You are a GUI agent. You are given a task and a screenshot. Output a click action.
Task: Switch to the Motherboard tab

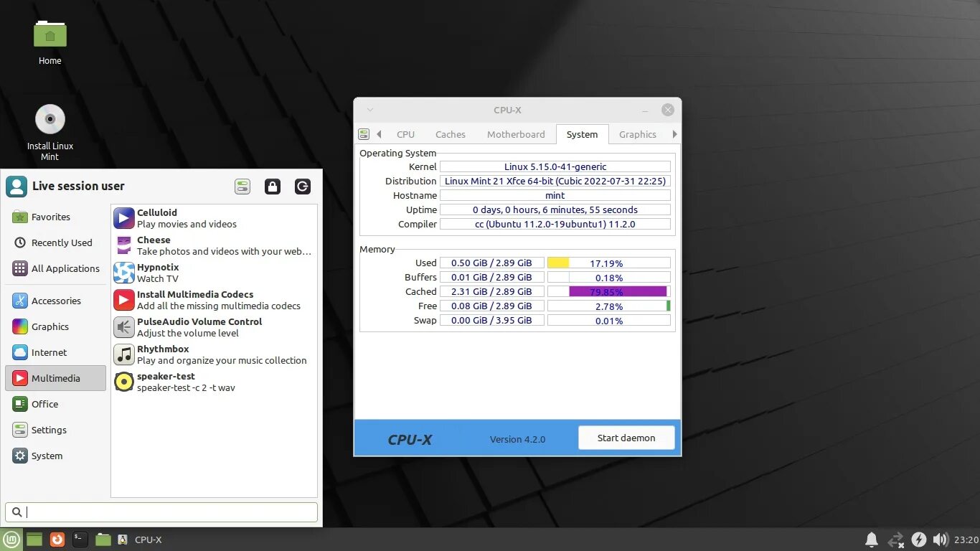pyautogui.click(x=516, y=134)
